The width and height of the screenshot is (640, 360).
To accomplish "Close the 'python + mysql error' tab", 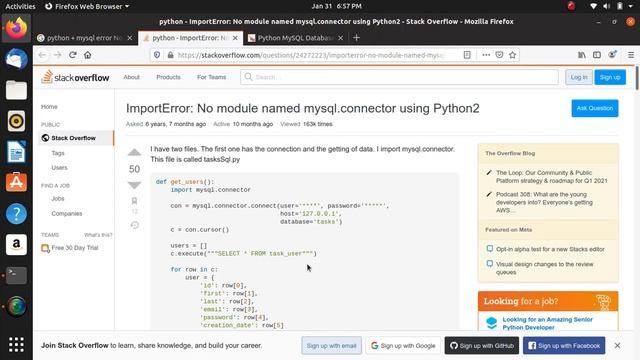I will coord(130,38).
